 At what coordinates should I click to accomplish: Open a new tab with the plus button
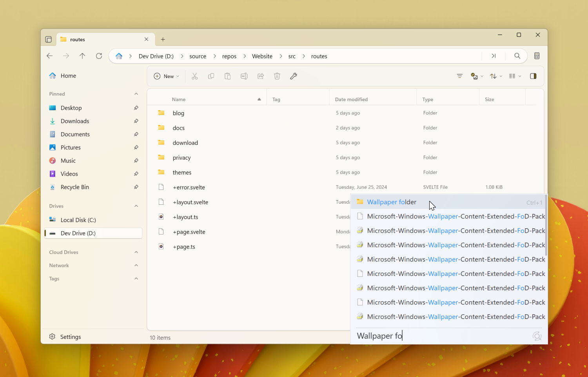tap(163, 39)
